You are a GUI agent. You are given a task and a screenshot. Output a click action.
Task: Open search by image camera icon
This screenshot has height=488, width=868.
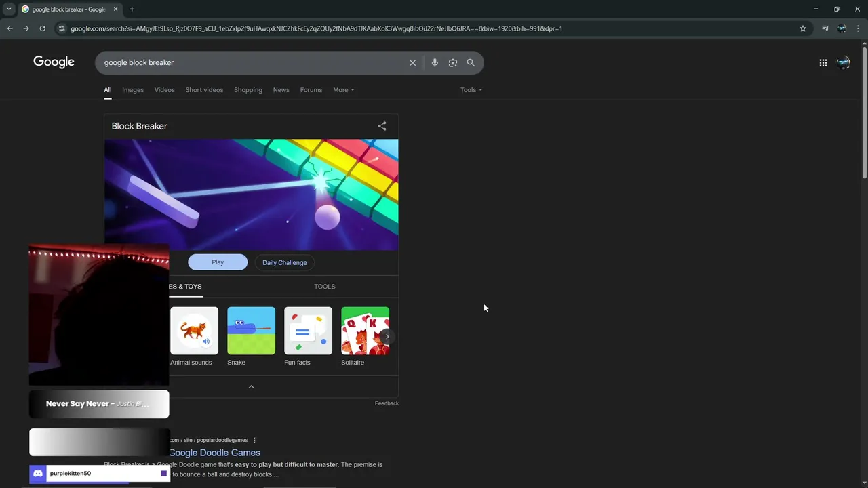click(453, 62)
